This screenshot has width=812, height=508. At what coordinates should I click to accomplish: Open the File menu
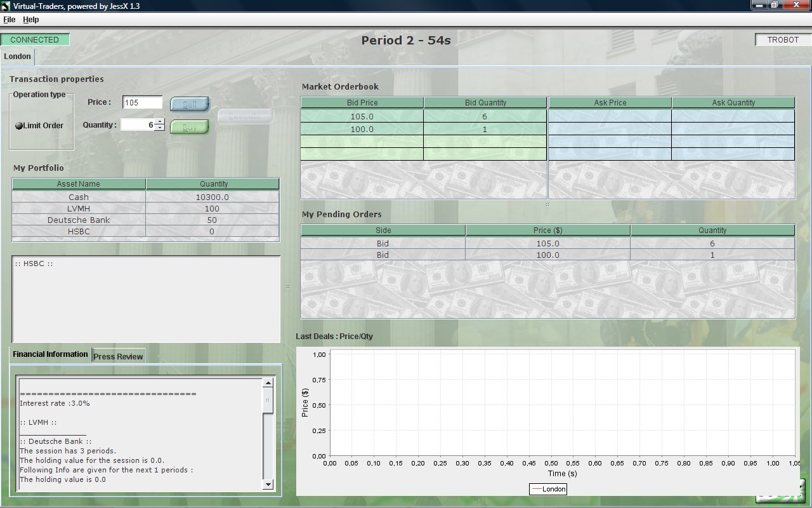(x=10, y=19)
